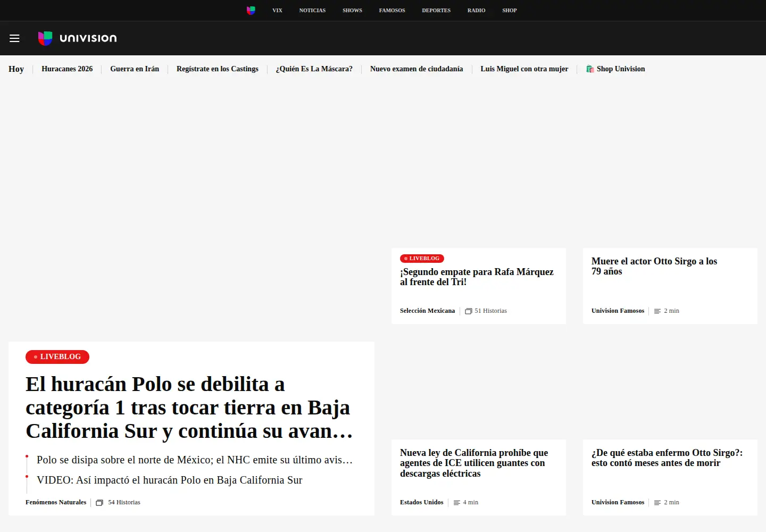This screenshot has height=532, width=766.
Task: Click the article icon on Muere el actor card
Action: pos(657,311)
